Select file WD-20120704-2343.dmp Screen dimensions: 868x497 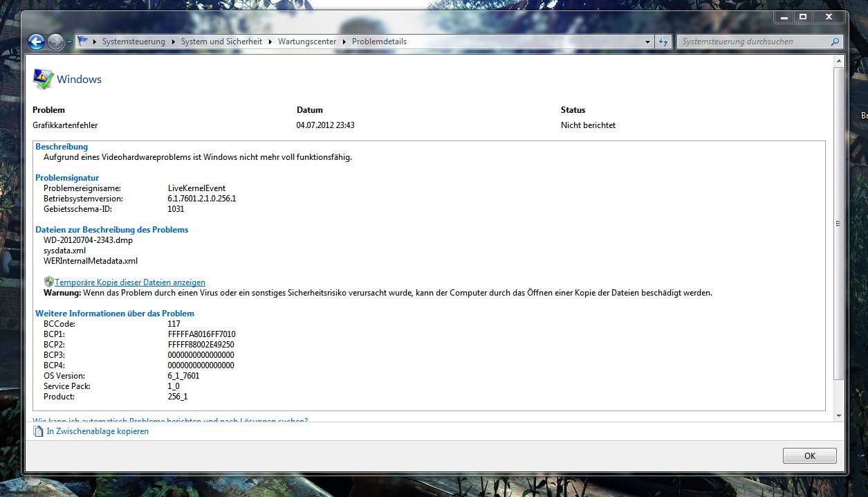click(88, 240)
